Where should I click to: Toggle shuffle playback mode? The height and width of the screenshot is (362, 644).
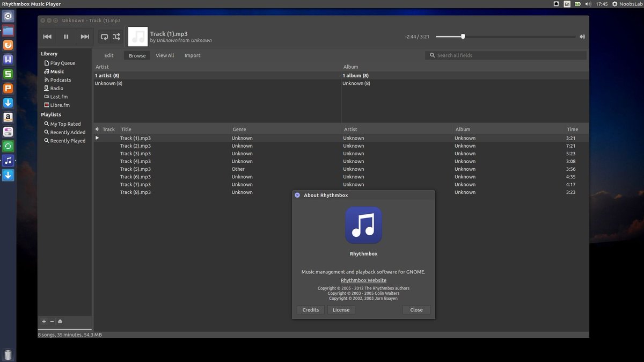coord(116,37)
